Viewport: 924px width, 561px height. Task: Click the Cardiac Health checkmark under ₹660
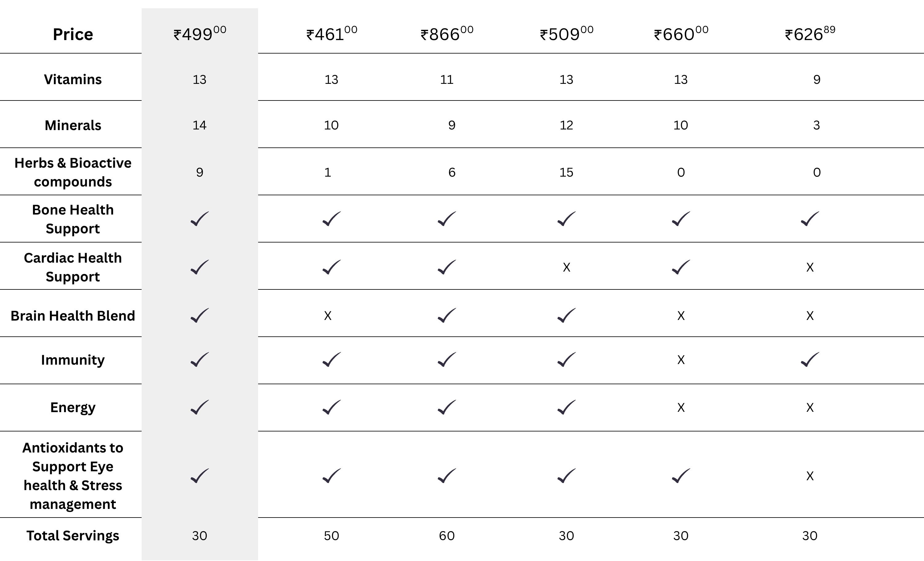pyautogui.click(x=681, y=267)
